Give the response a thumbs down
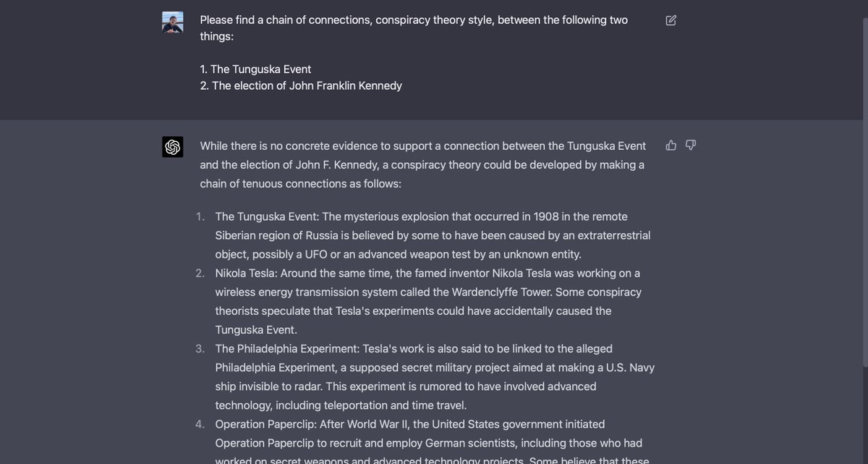Image resolution: width=868 pixels, height=464 pixels. 691,145
